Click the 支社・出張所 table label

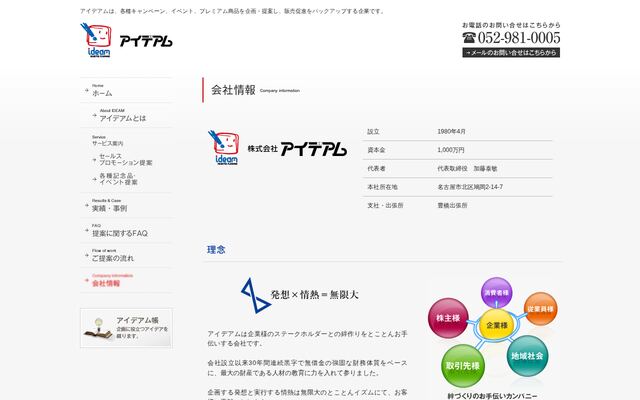tap(385, 205)
